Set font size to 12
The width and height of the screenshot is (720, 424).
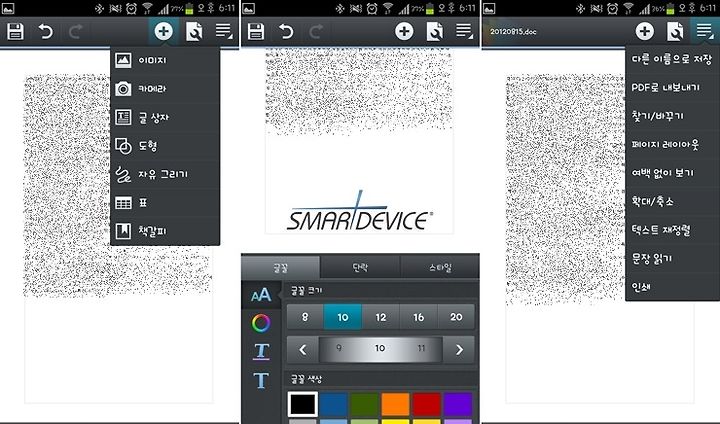381,317
